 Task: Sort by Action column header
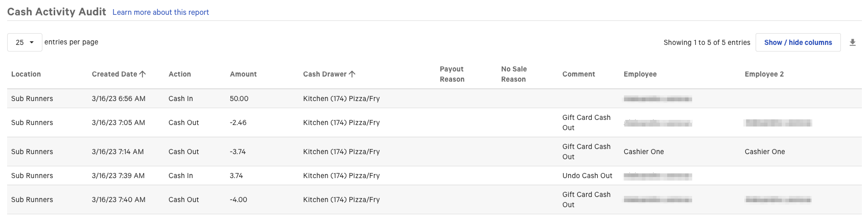(179, 74)
